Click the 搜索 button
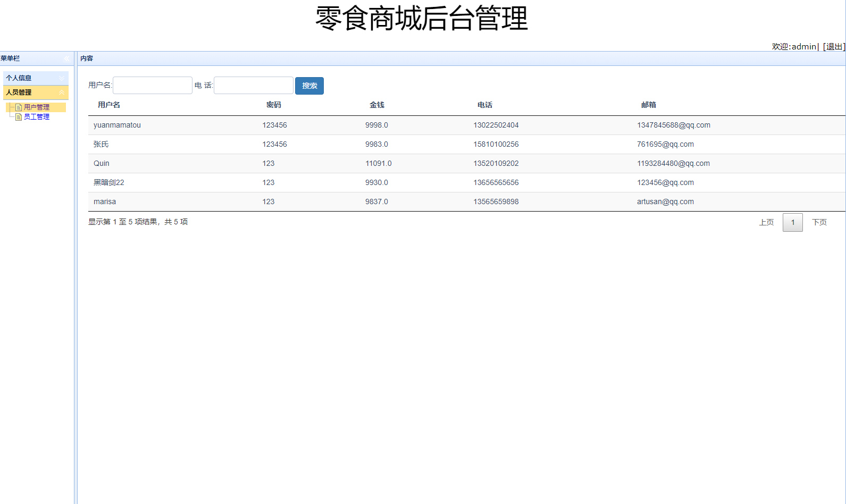This screenshot has height=504, width=846. [x=309, y=86]
